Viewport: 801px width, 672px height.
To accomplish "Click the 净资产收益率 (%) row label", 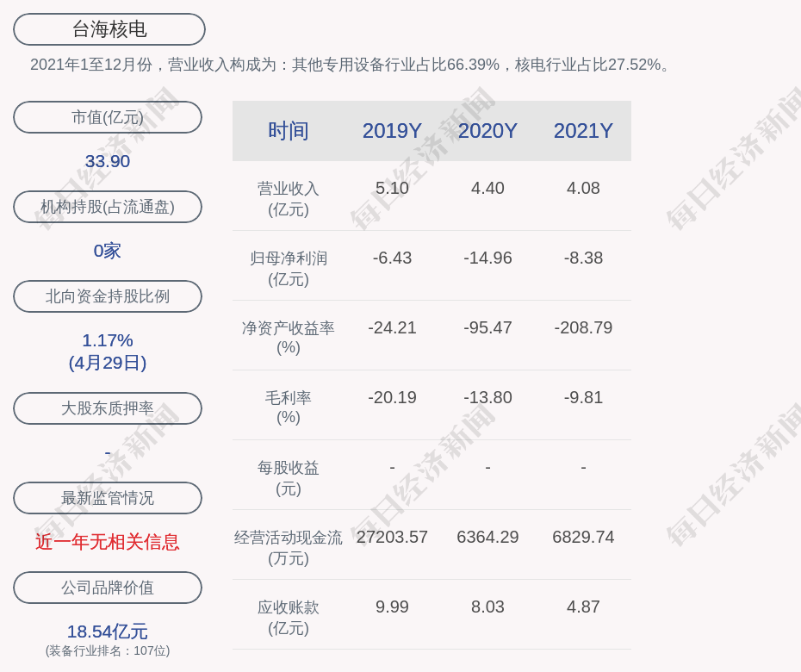I will [289, 338].
